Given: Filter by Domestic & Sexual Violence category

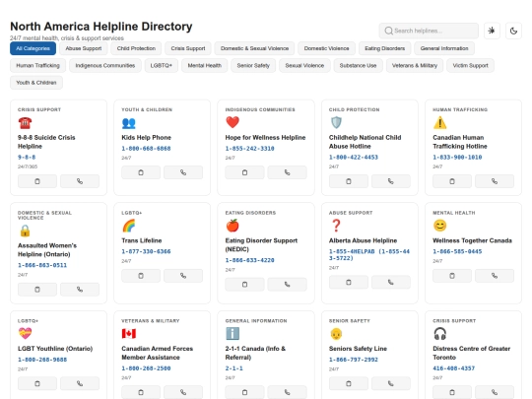Looking at the screenshot, I should [254, 48].
